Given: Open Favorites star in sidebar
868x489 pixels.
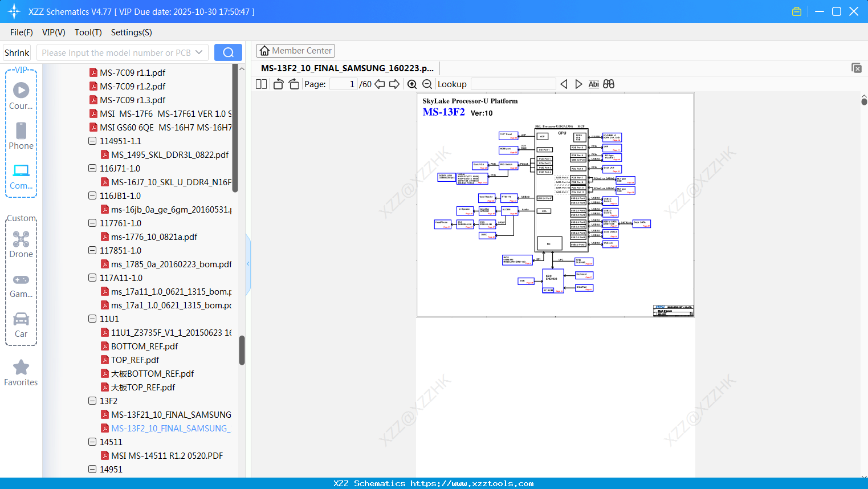Looking at the screenshot, I should click(21, 373).
